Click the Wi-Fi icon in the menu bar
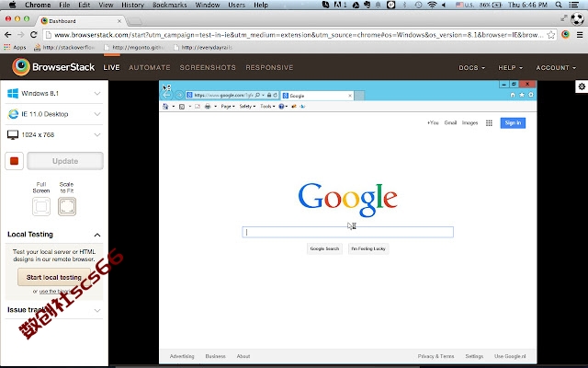 [x=432, y=5]
